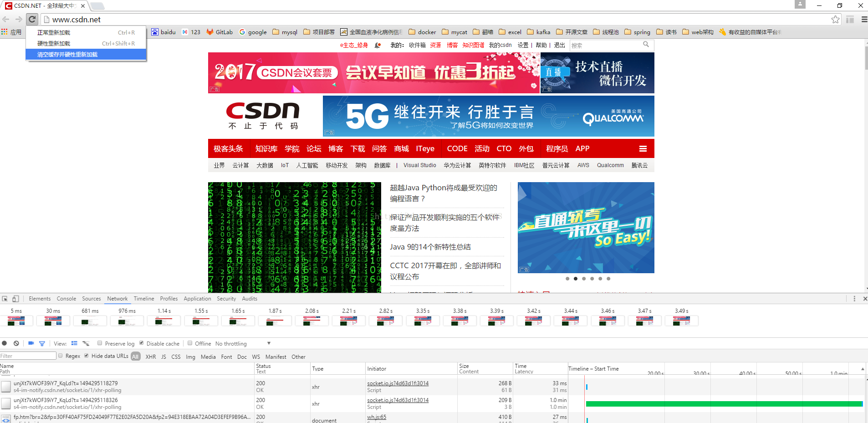
Task: Open the 极客头条 navigation link
Action: click(228, 149)
